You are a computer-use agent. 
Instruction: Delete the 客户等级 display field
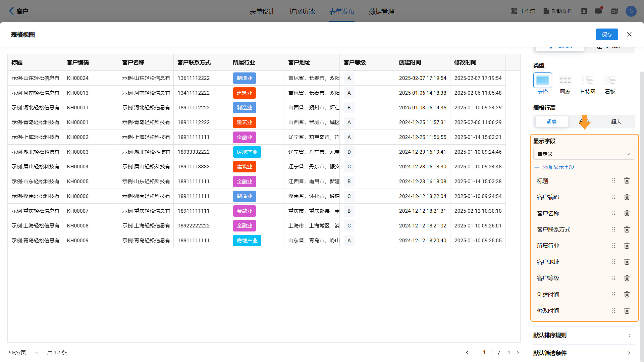click(627, 278)
